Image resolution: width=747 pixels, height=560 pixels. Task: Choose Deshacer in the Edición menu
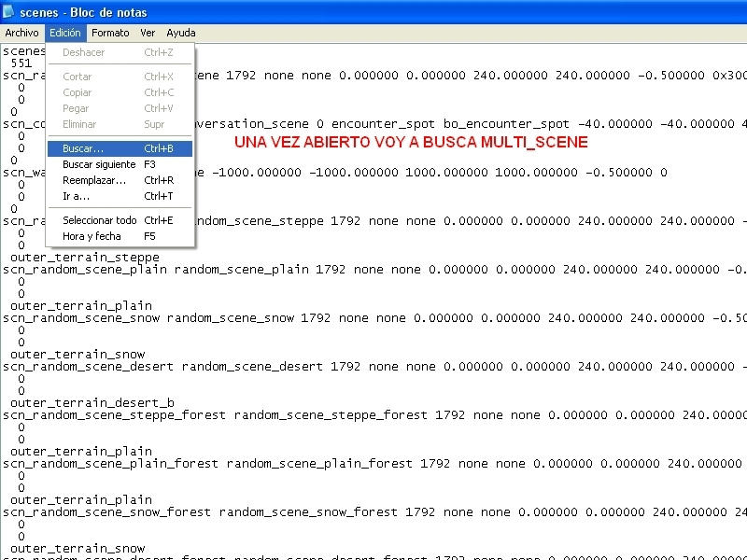pos(83,52)
